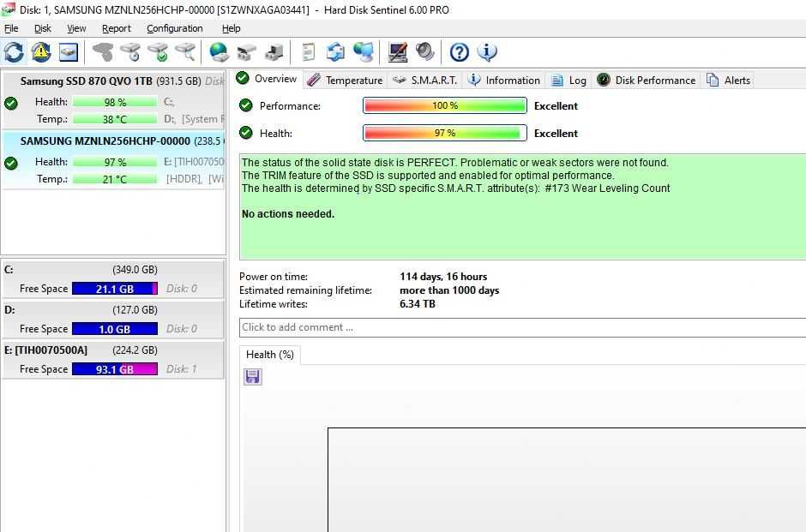Click the app icon in the title bar
Screen dimensions: 806x532
tap(9, 9)
